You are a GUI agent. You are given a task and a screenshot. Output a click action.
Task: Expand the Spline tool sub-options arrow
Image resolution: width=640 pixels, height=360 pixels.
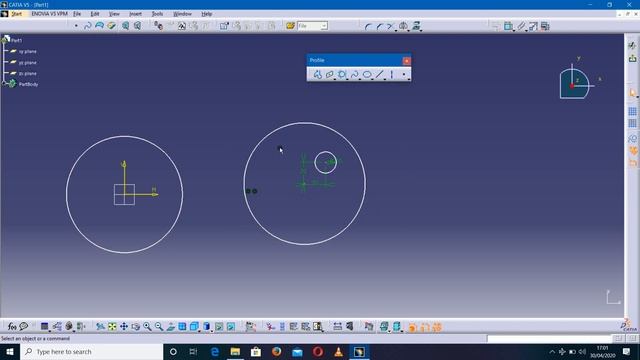pyautogui.click(x=360, y=78)
